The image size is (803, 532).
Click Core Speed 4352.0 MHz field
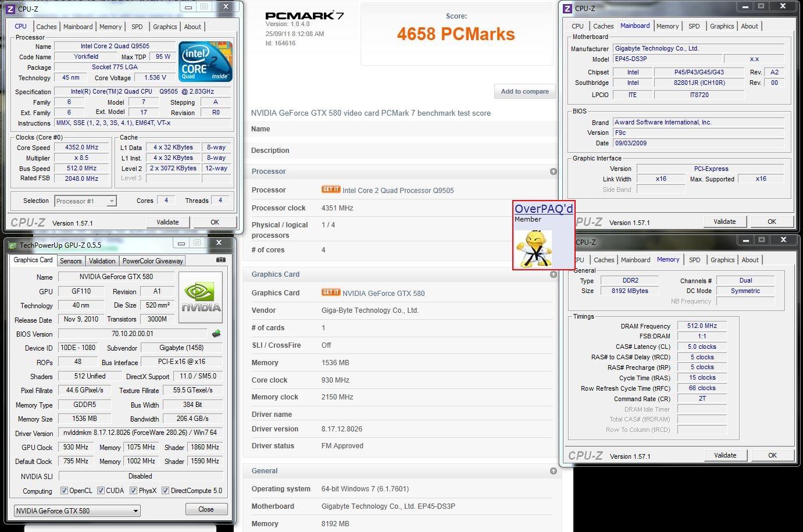point(82,148)
